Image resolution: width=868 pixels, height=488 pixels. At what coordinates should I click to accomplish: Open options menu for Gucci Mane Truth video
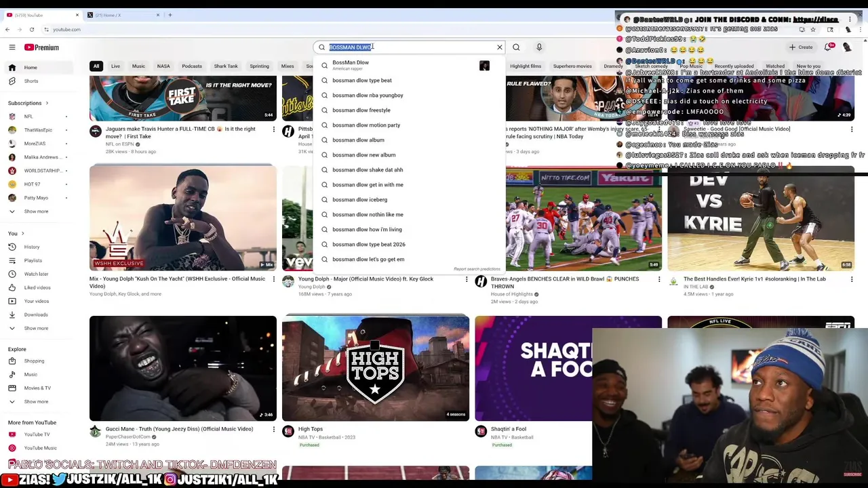click(x=274, y=429)
